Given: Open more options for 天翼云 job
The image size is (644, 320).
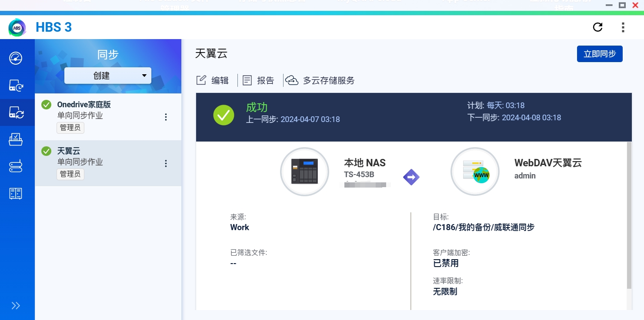Looking at the screenshot, I should click(166, 163).
